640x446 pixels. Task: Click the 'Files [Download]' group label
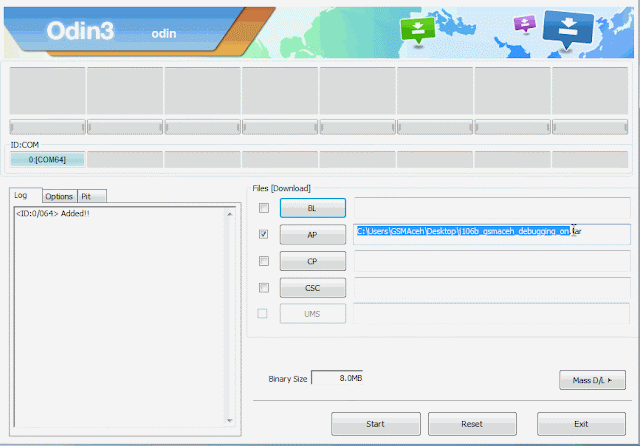tap(281, 188)
